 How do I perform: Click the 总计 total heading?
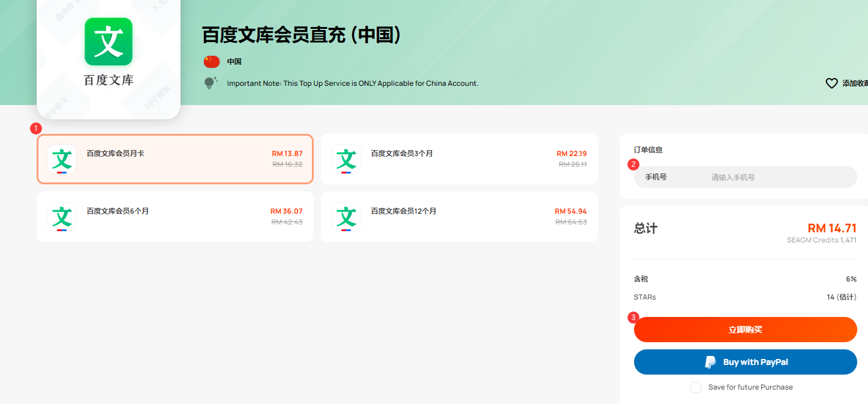pyautogui.click(x=646, y=229)
